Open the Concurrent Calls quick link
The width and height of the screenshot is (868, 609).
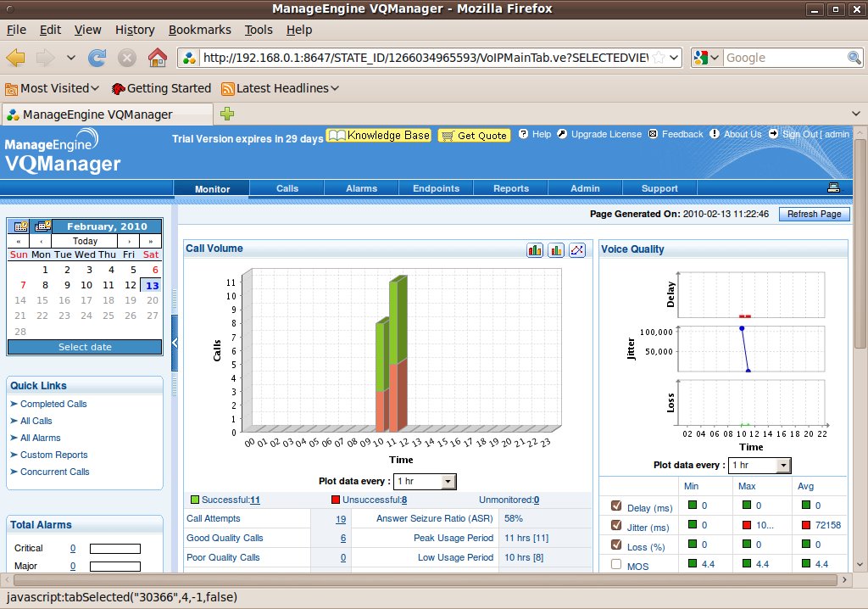54,472
